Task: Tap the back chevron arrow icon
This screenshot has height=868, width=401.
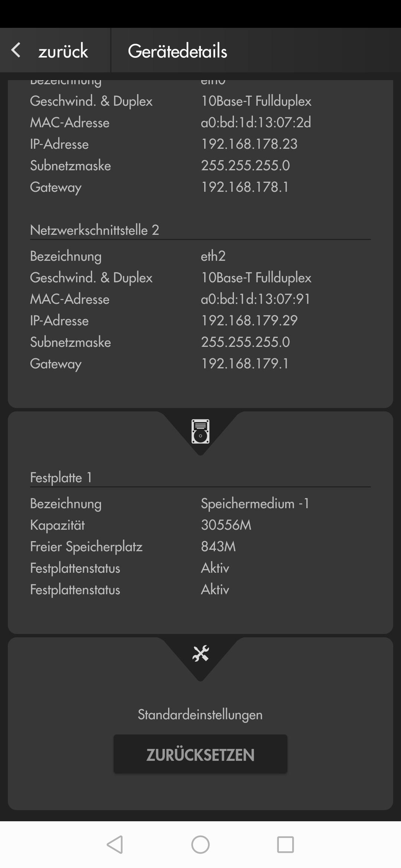Action: click(x=16, y=50)
